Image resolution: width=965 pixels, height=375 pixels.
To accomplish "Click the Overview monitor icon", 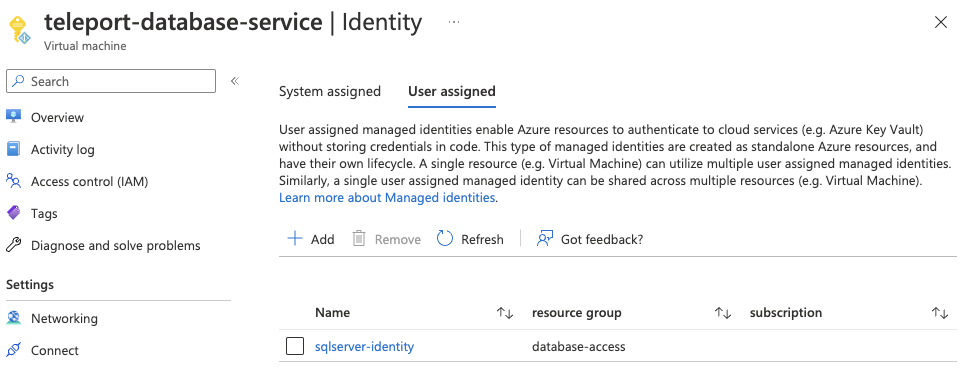I will click(14, 117).
